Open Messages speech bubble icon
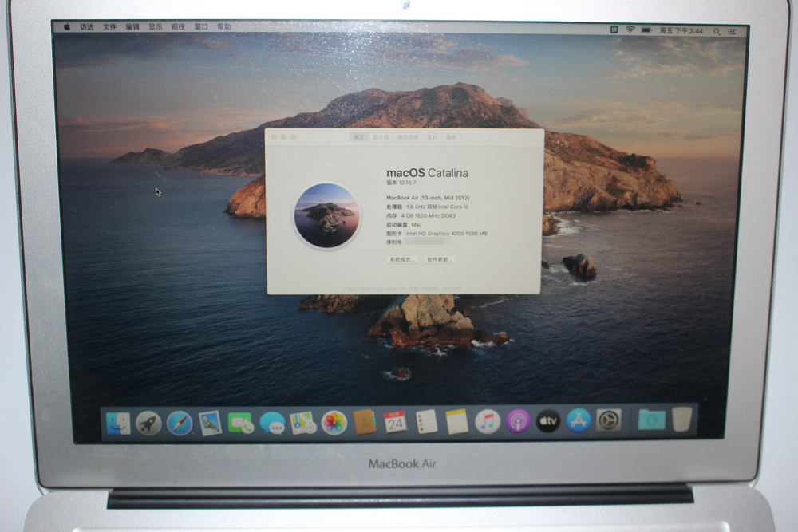 pos(272,424)
